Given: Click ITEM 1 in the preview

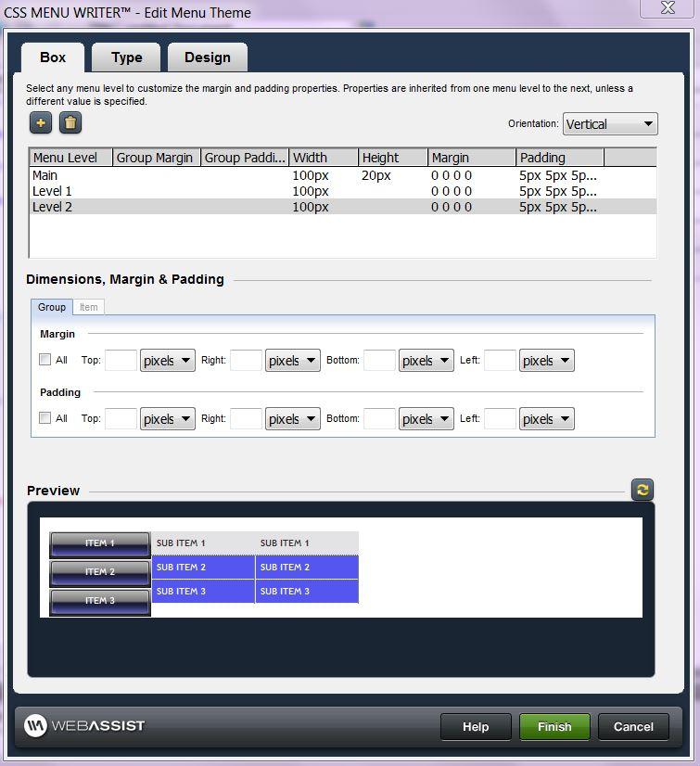Looking at the screenshot, I should pyautogui.click(x=99, y=544).
